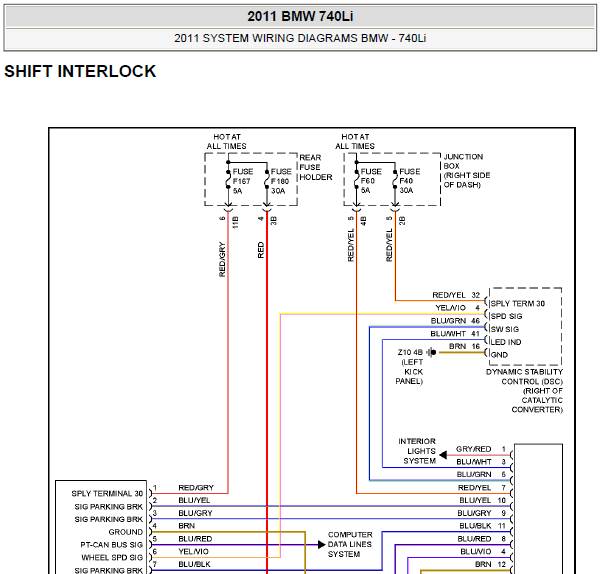The width and height of the screenshot is (603, 574).
Task: Click the 'LED IND' pin label
Action: [x=506, y=342]
